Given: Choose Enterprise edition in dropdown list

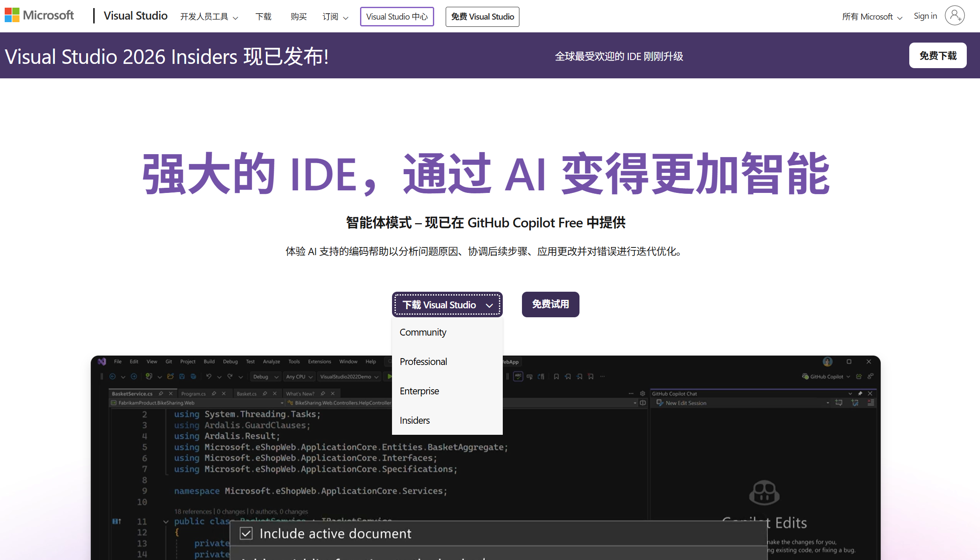Looking at the screenshot, I should (419, 391).
